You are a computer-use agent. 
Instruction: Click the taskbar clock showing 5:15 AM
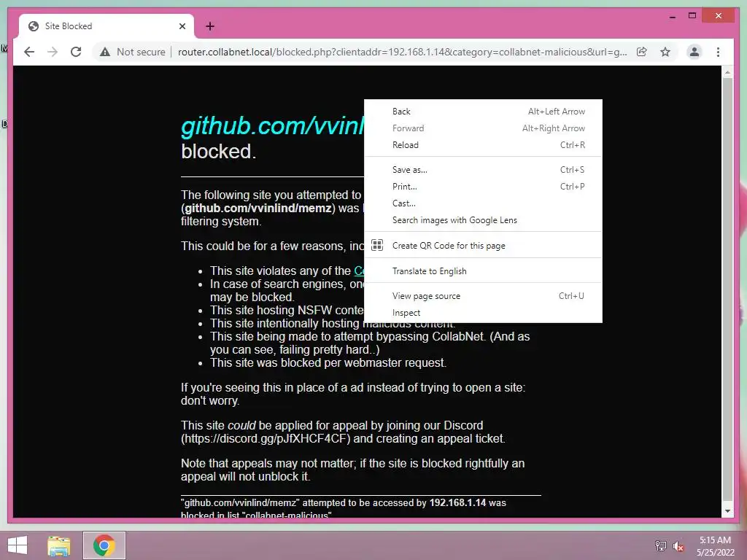tap(715, 546)
